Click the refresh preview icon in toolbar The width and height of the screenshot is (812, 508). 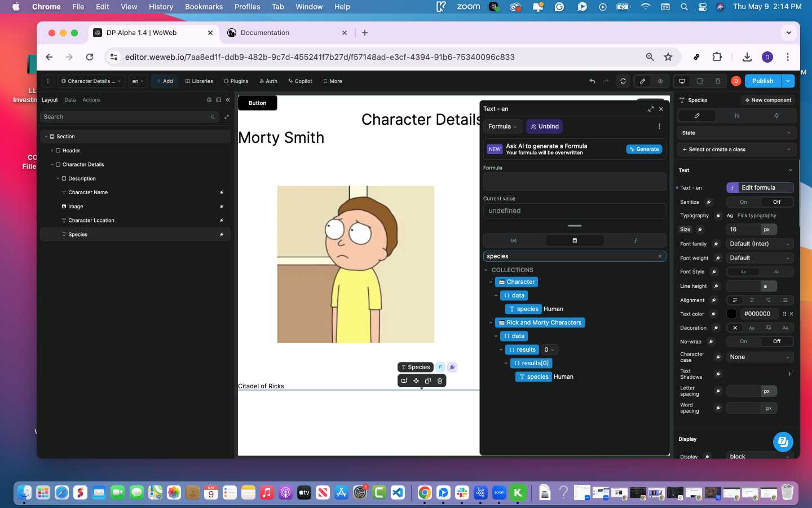pyautogui.click(x=623, y=81)
